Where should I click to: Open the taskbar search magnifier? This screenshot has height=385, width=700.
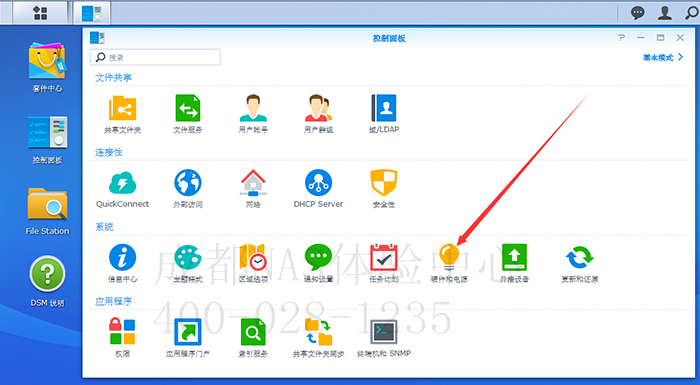pos(692,13)
